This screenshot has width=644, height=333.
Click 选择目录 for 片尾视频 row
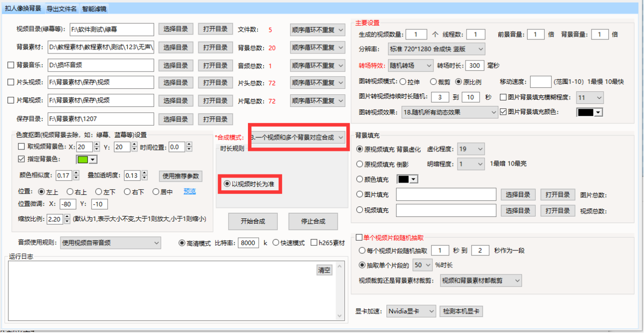[x=175, y=101]
